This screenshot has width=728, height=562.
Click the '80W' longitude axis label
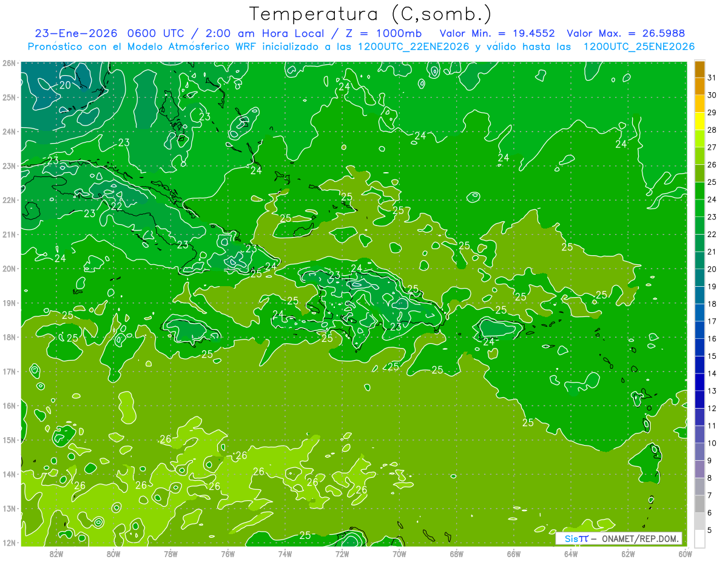pyautogui.click(x=113, y=554)
